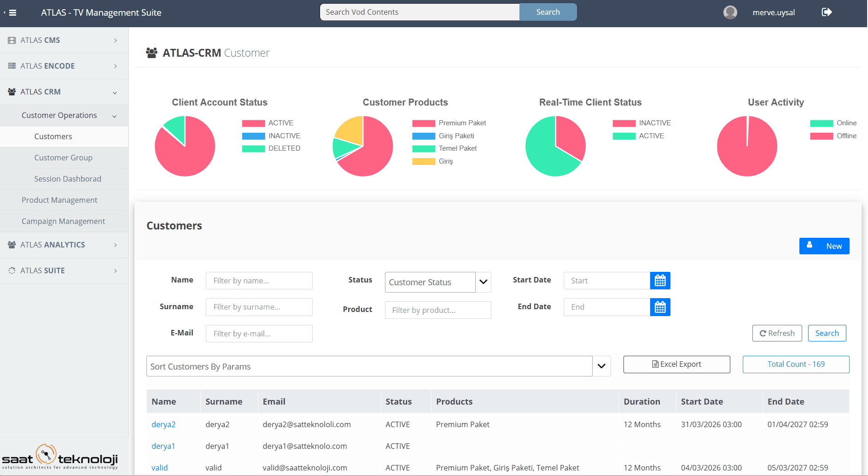This screenshot has width=868, height=476.
Task: Select Session Dashboard in the sidebar
Action: [68, 179]
